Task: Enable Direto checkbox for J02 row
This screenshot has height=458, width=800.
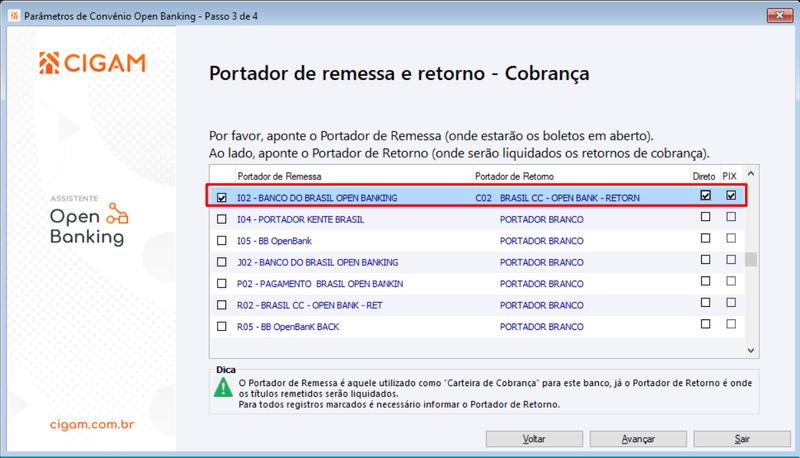Action: (x=706, y=259)
